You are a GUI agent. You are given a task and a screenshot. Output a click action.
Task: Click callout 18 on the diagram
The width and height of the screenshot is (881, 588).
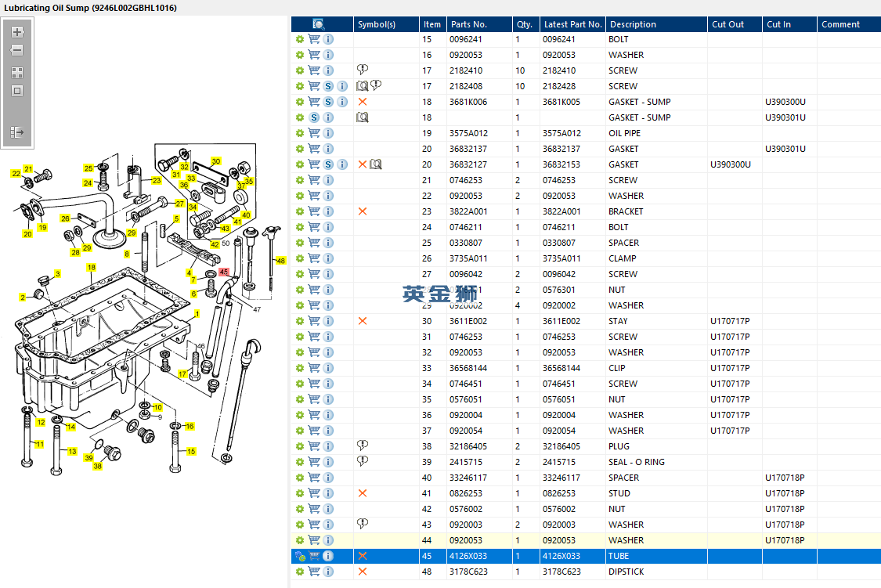click(91, 267)
